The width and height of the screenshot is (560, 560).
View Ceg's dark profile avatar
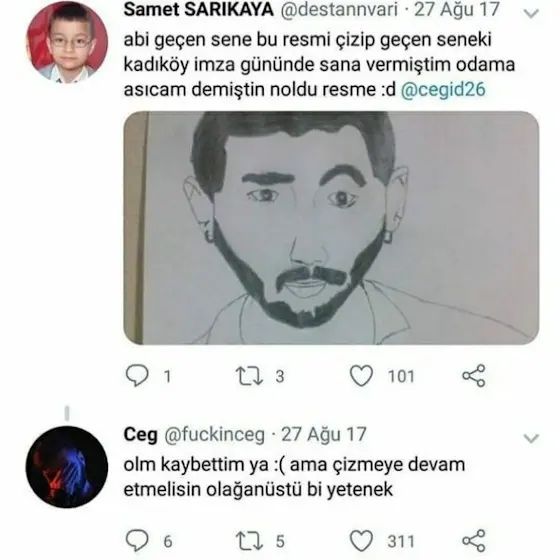point(67,467)
